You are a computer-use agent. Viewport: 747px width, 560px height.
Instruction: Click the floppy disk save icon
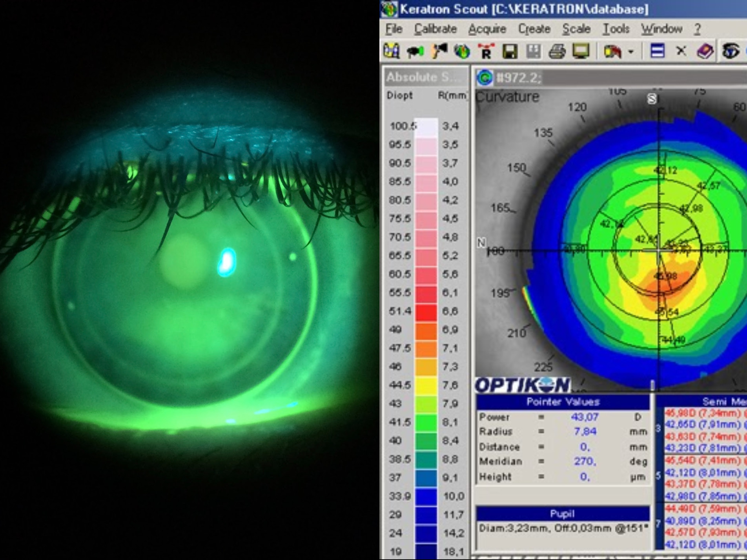point(510,51)
